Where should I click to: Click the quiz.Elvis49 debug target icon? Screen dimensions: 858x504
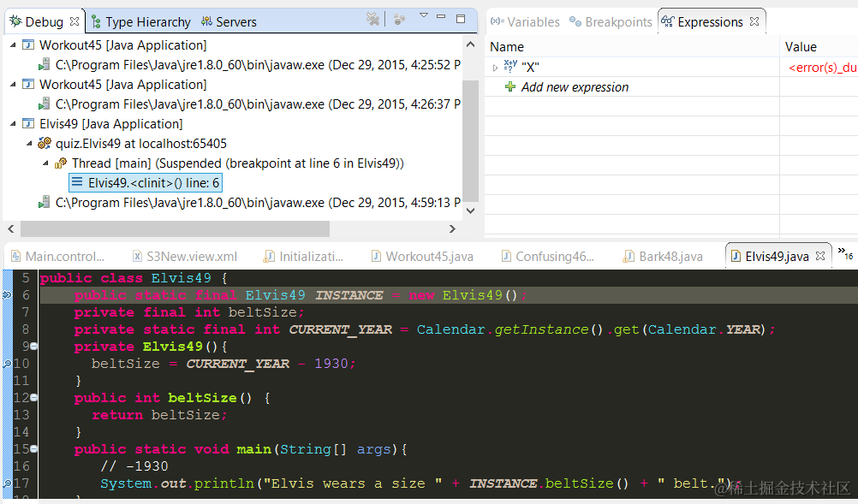45,143
